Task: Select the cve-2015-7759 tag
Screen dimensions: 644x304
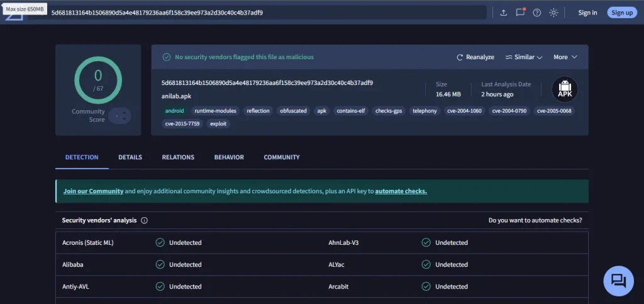Action: pos(182,123)
